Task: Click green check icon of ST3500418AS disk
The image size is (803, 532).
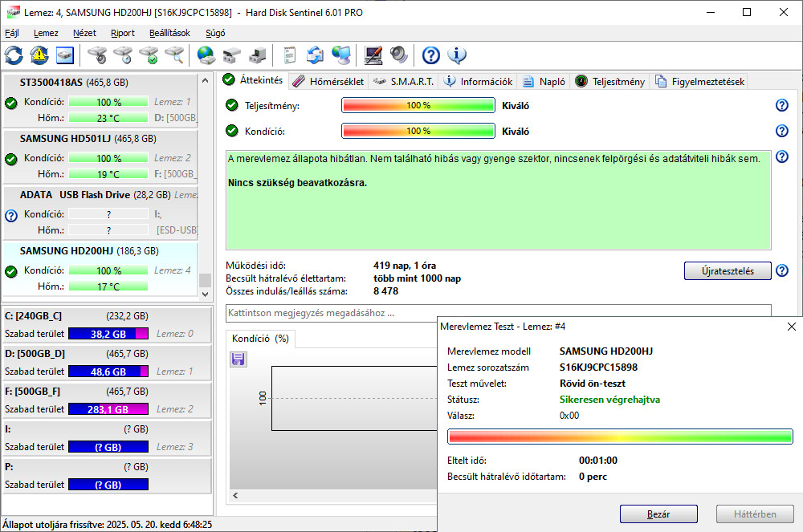Action: [x=11, y=104]
